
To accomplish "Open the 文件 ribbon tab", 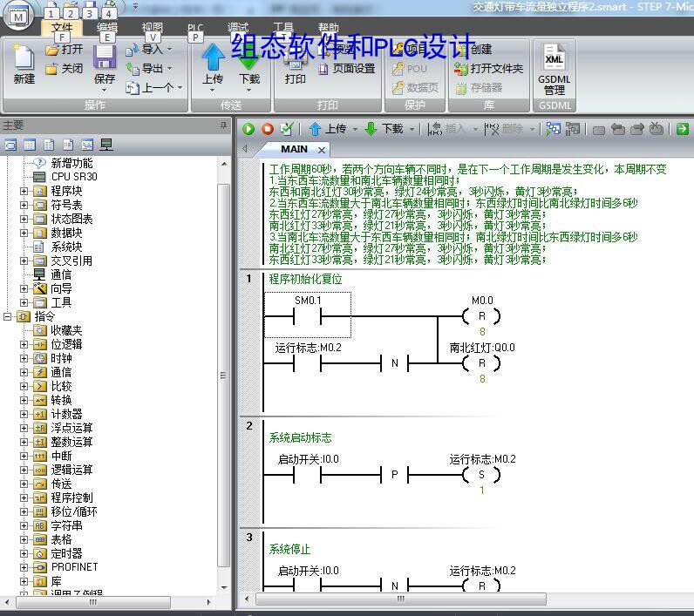I will 62,27.
